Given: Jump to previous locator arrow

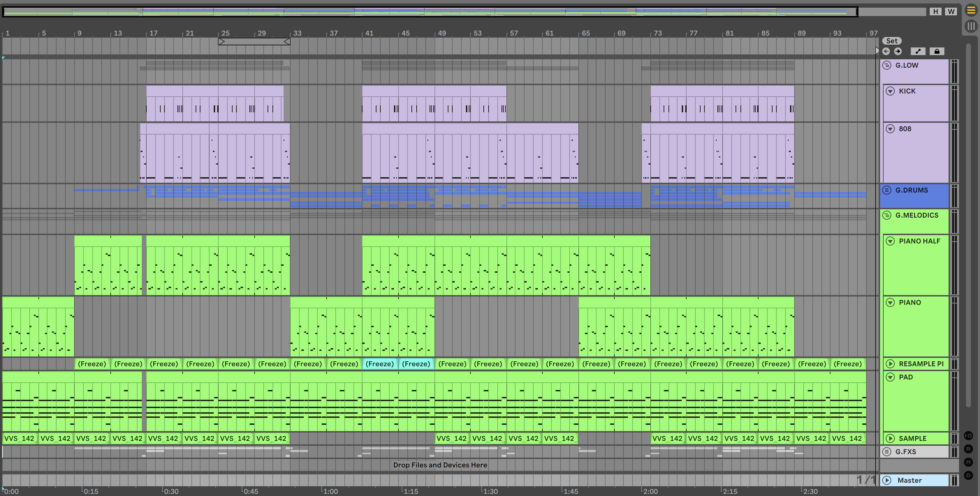Looking at the screenshot, I should tap(886, 51).
